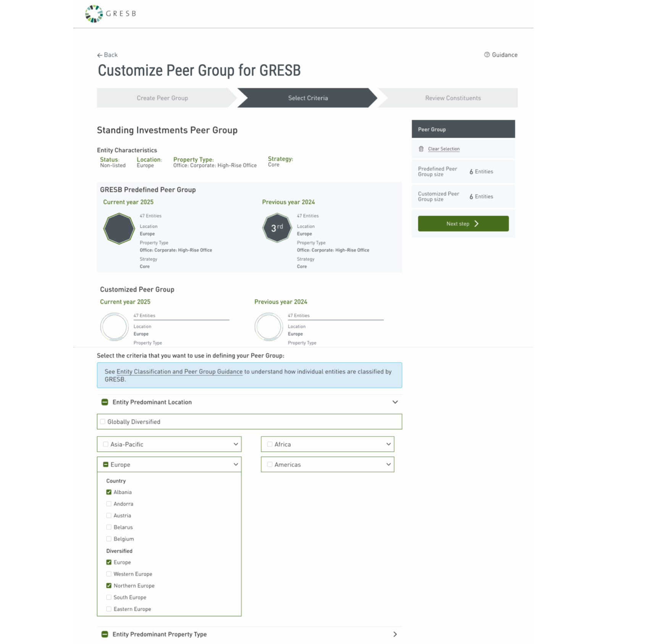
Task: Click the trash icon beside Clear Selection
Action: click(x=421, y=149)
